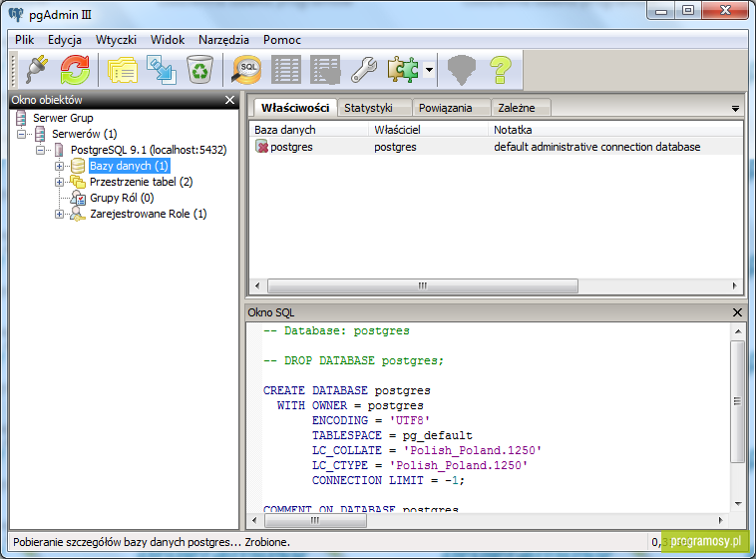
Task: Drop the object using the recycle bin icon
Action: tap(199, 70)
